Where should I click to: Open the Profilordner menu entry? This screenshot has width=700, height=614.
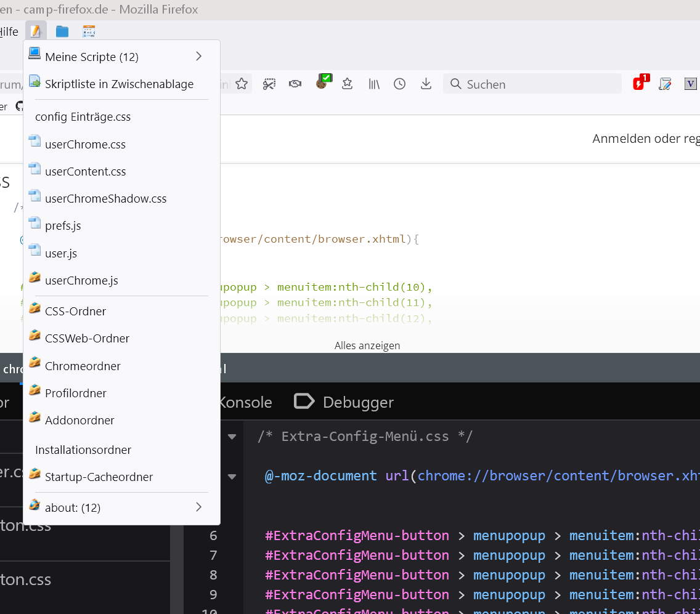(76, 393)
